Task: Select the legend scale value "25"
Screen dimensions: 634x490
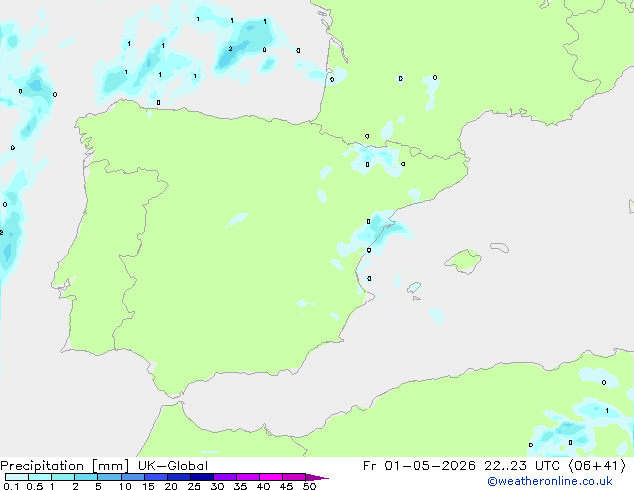Action: [x=194, y=486]
